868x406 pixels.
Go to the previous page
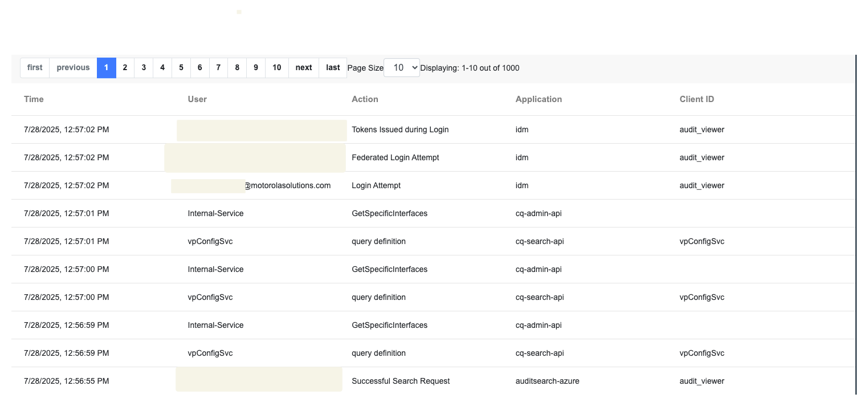pyautogui.click(x=73, y=68)
